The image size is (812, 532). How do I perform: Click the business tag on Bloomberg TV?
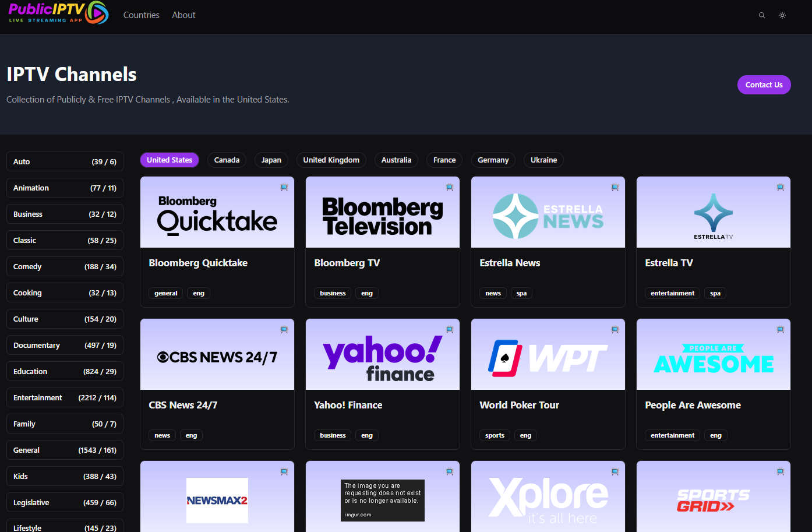pos(333,293)
